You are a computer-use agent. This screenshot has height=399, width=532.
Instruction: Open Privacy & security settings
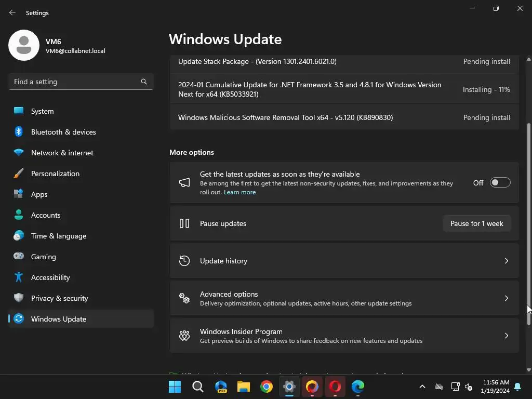81,298
